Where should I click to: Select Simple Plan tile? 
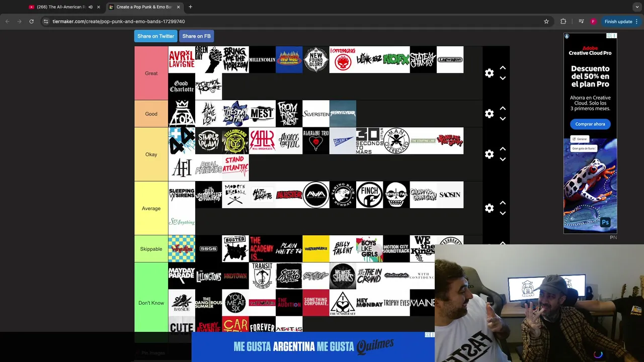coord(208,141)
